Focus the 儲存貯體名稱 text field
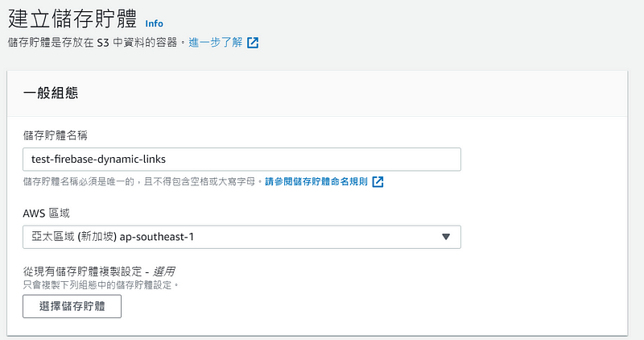 242,160
